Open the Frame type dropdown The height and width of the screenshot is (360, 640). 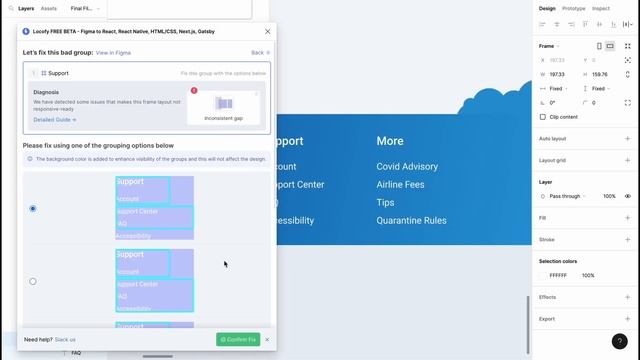[x=549, y=46]
